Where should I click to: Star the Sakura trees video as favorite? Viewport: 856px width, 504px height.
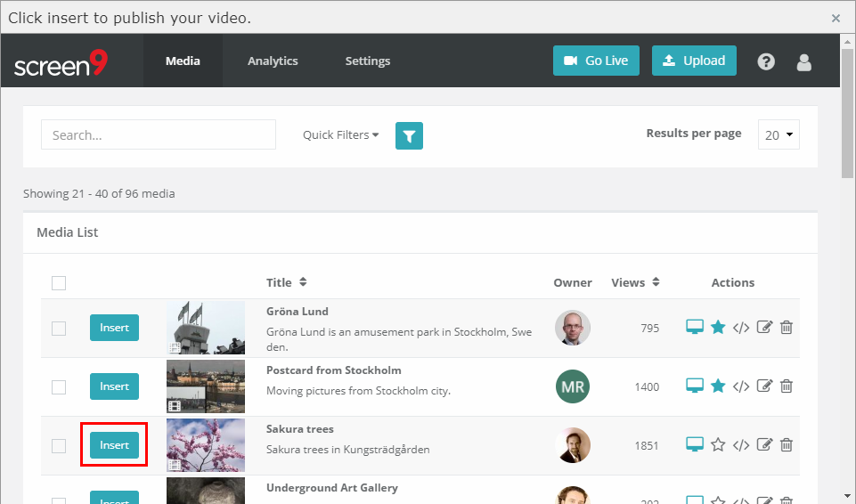[x=718, y=445]
